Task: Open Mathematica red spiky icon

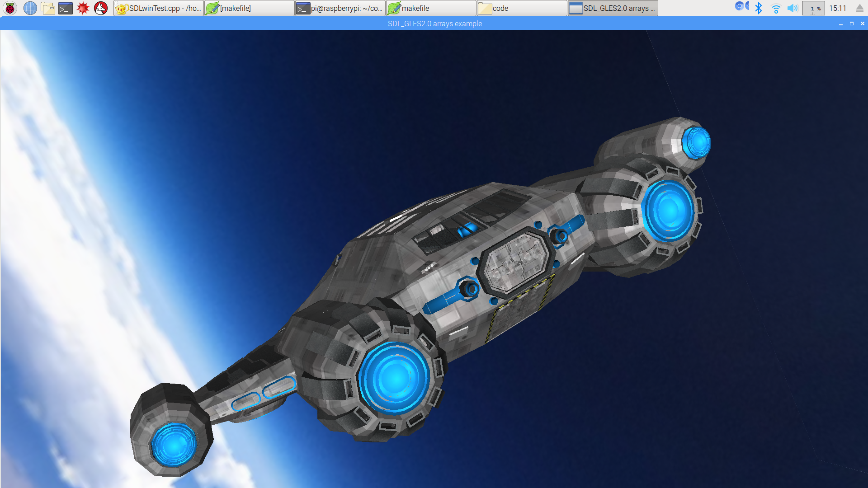Action: point(83,8)
